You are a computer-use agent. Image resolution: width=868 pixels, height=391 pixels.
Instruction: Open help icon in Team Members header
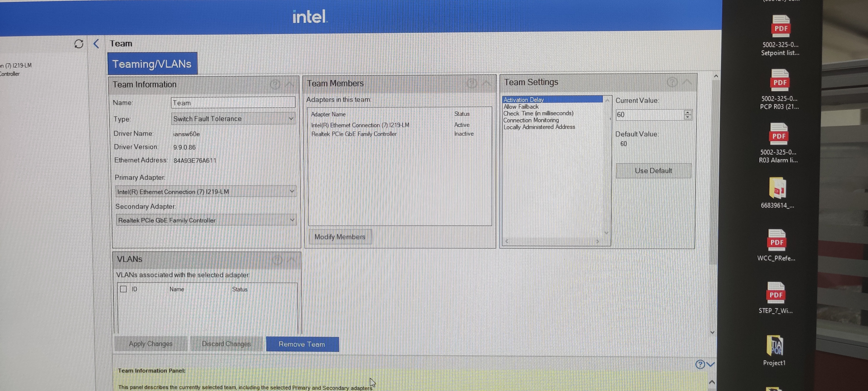(x=472, y=83)
